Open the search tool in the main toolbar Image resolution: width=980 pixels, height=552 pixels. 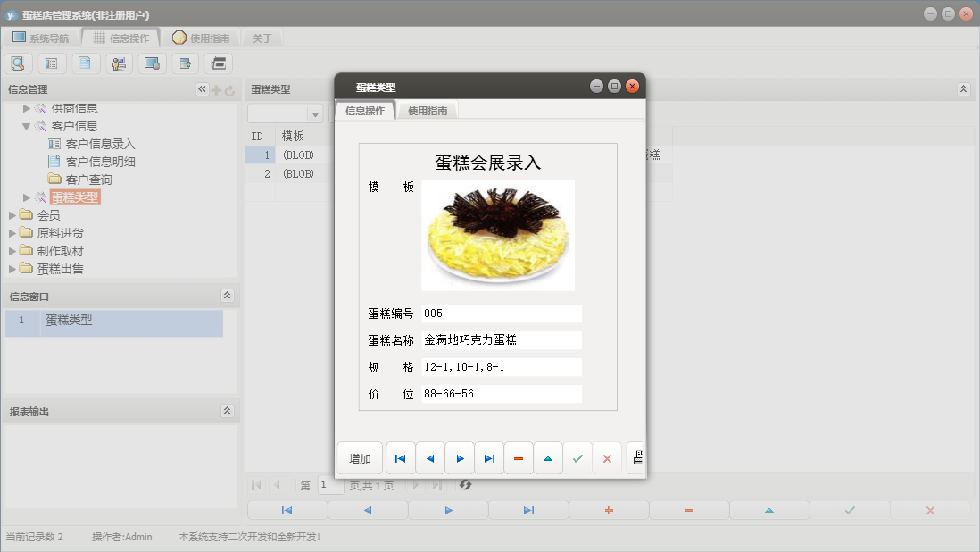18,63
